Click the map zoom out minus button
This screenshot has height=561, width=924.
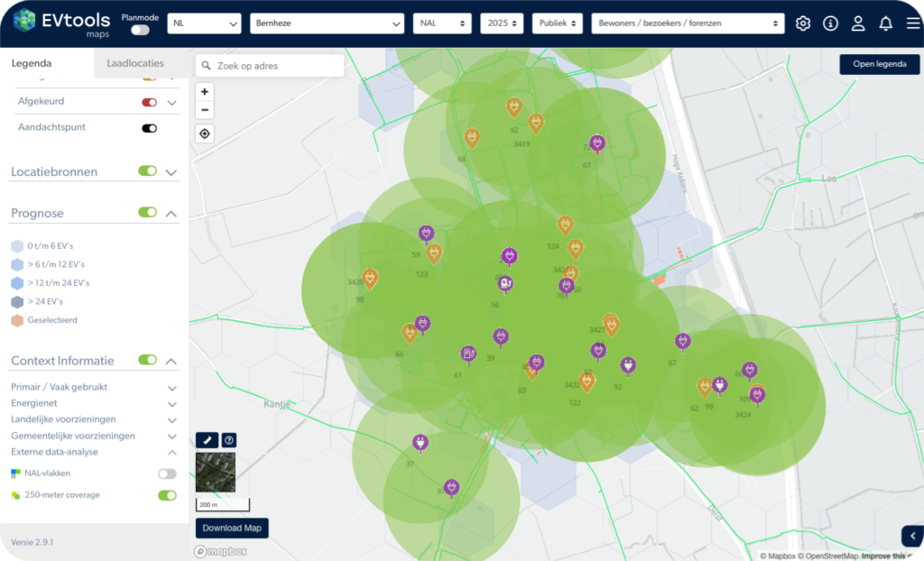205,110
